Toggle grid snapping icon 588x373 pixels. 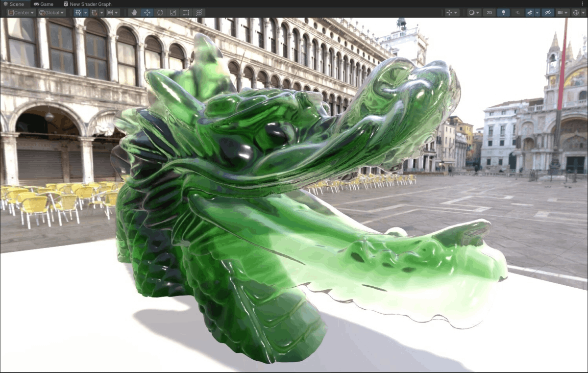[x=78, y=13]
